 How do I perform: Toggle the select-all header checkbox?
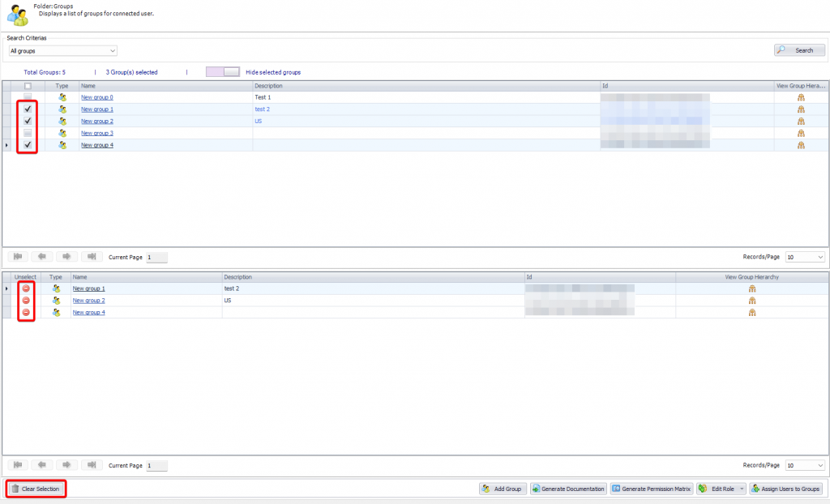[28, 86]
